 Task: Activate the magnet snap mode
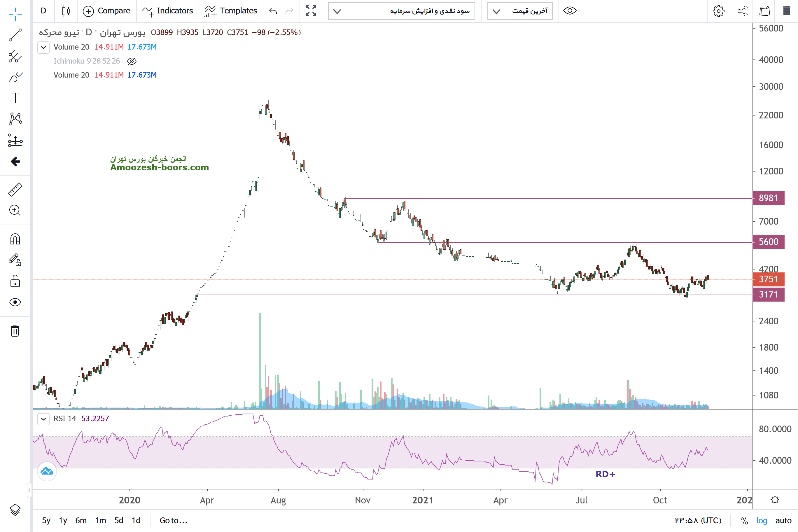15,239
